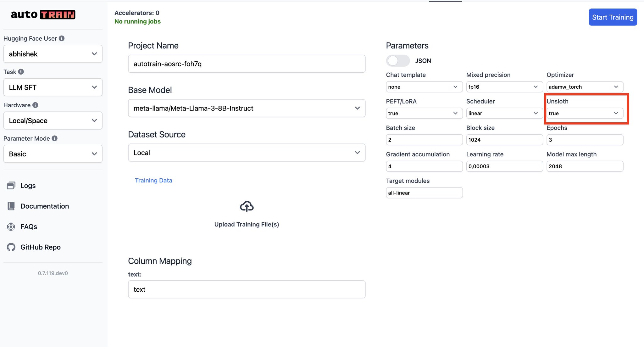Image resolution: width=644 pixels, height=347 pixels.
Task: Switch to the Training Data tab
Action: coord(153,180)
